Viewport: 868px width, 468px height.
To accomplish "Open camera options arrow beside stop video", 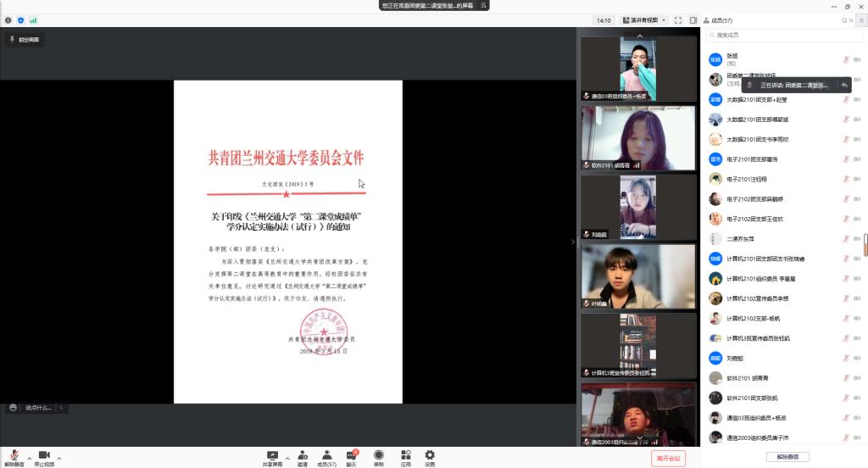I will 59,458.
